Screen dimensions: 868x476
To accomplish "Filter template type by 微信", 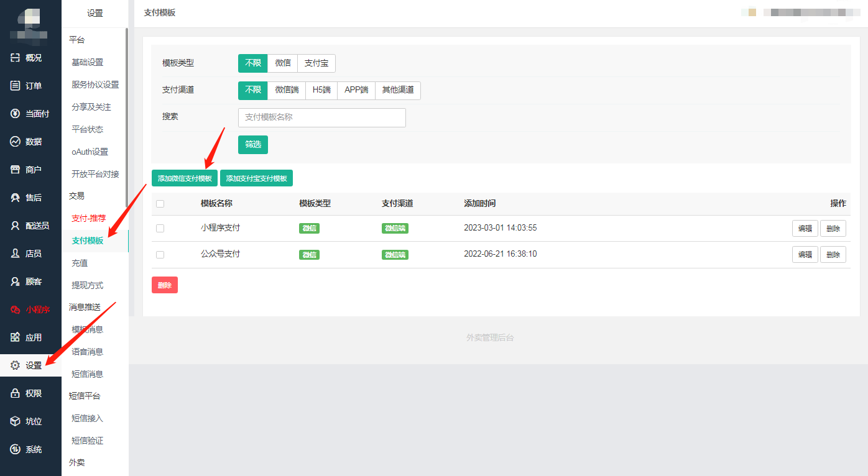I will [x=283, y=63].
